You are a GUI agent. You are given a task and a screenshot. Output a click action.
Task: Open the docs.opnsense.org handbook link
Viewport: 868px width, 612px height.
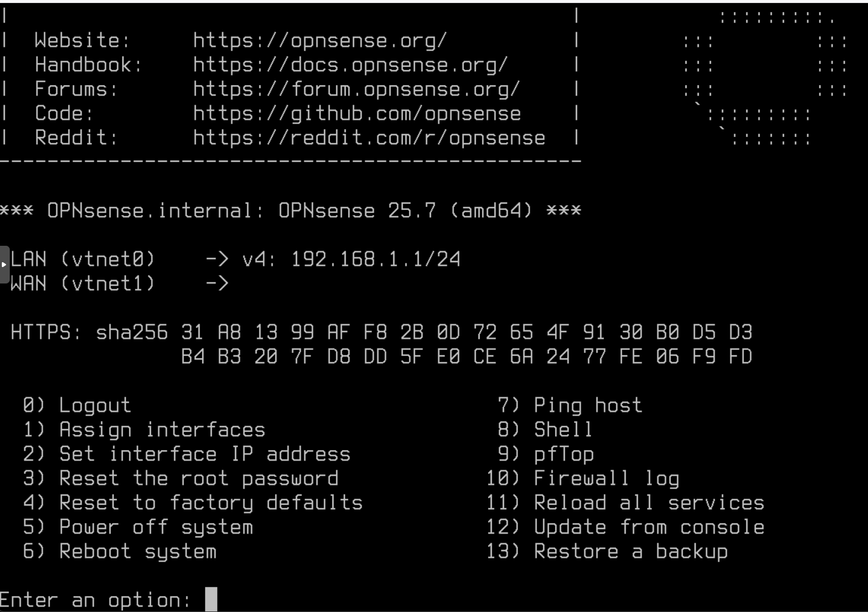tap(350, 65)
